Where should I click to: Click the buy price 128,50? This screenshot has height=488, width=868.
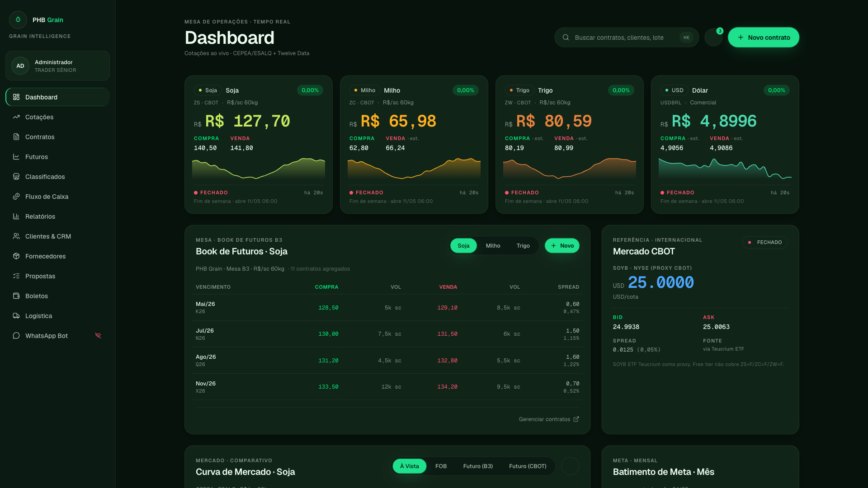coord(328,308)
